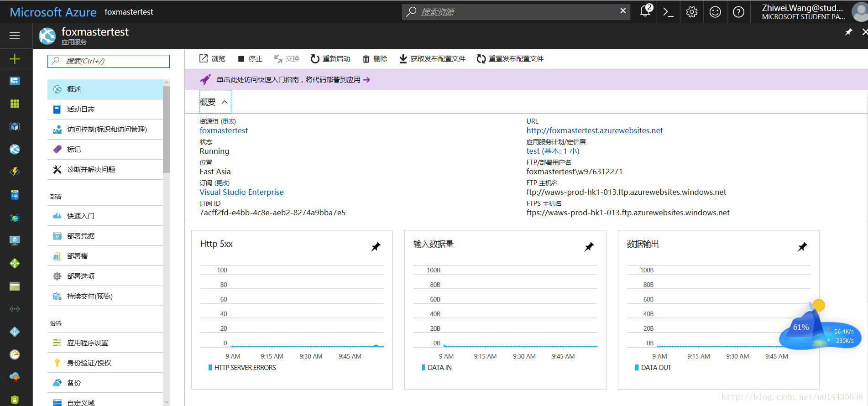The image size is (868, 406).
Task: Click 重新启动 restart toolbar button
Action: [x=330, y=58]
